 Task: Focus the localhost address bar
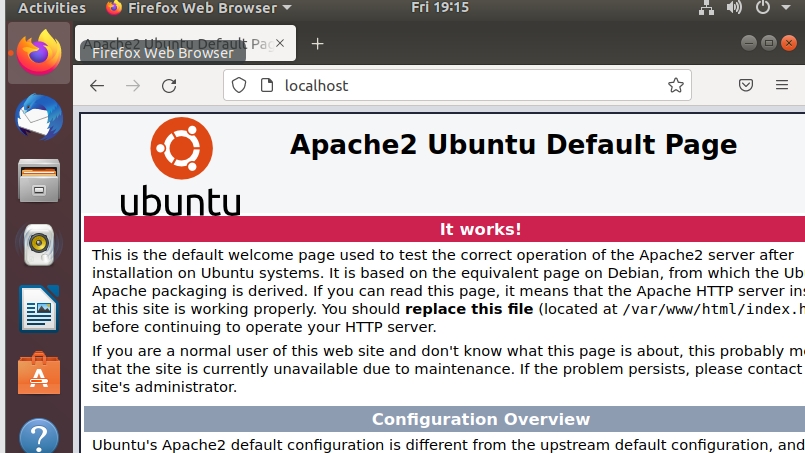point(457,85)
